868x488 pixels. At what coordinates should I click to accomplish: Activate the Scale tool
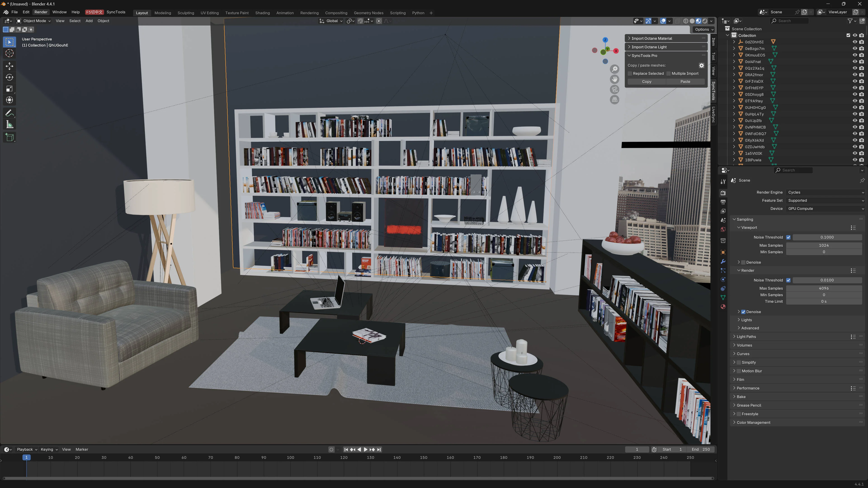coord(9,89)
